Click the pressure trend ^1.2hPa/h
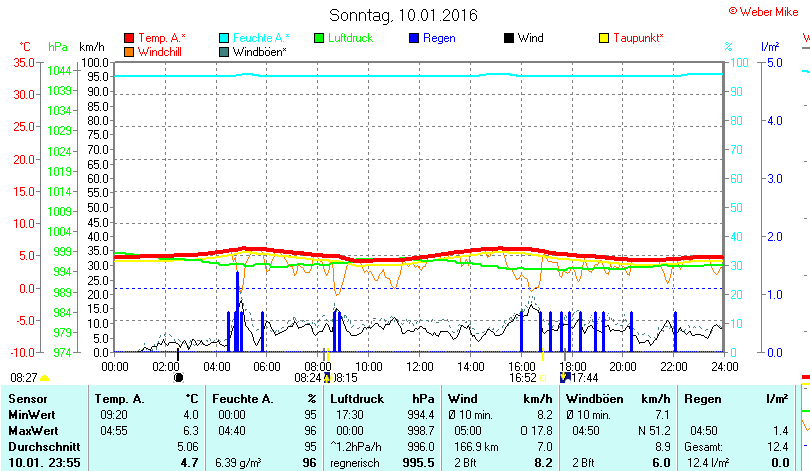 coord(355,447)
